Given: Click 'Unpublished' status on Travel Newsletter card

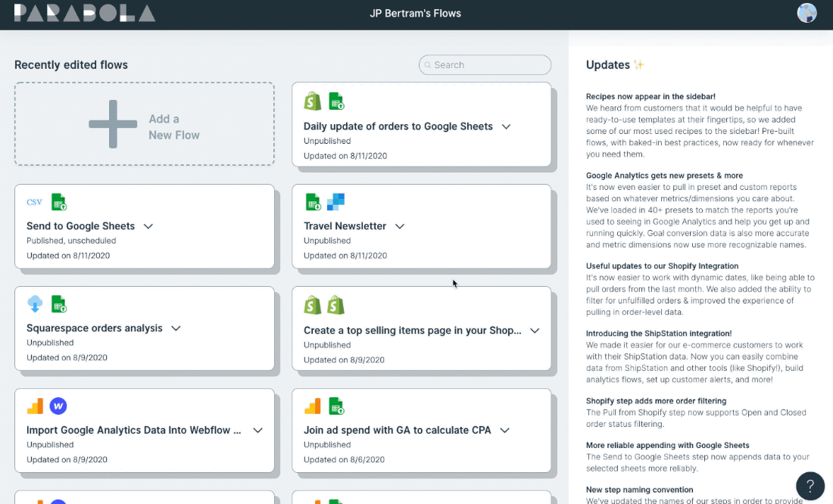Looking at the screenshot, I should tap(327, 241).
